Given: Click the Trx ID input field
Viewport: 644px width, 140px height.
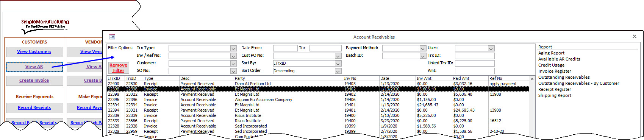Looking at the screenshot, I should coord(475,56).
